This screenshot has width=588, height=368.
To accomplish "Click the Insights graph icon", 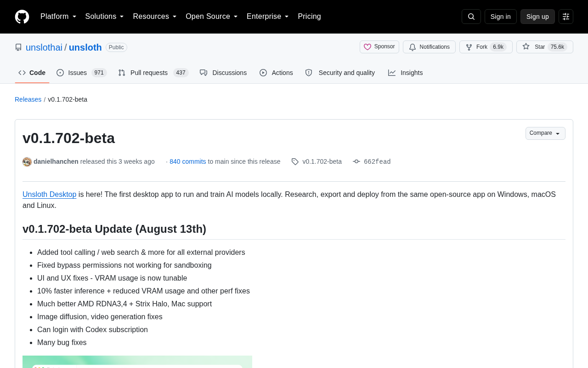I will click(392, 73).
